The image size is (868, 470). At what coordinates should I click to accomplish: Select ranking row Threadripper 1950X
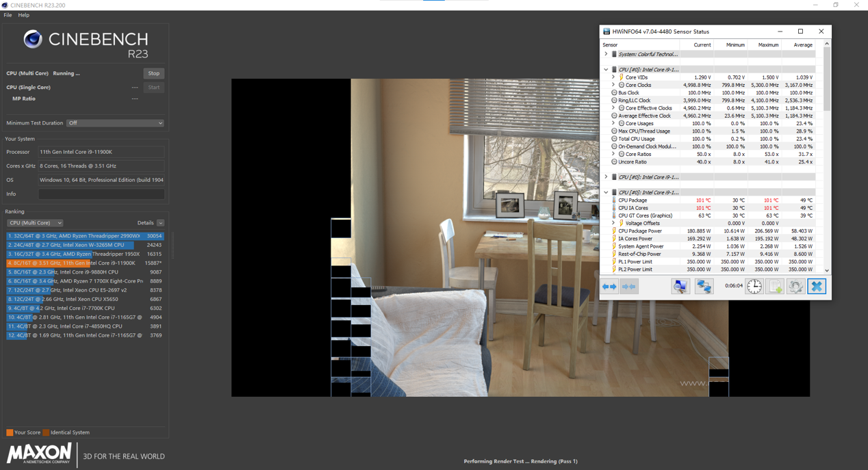coord(85,254)
